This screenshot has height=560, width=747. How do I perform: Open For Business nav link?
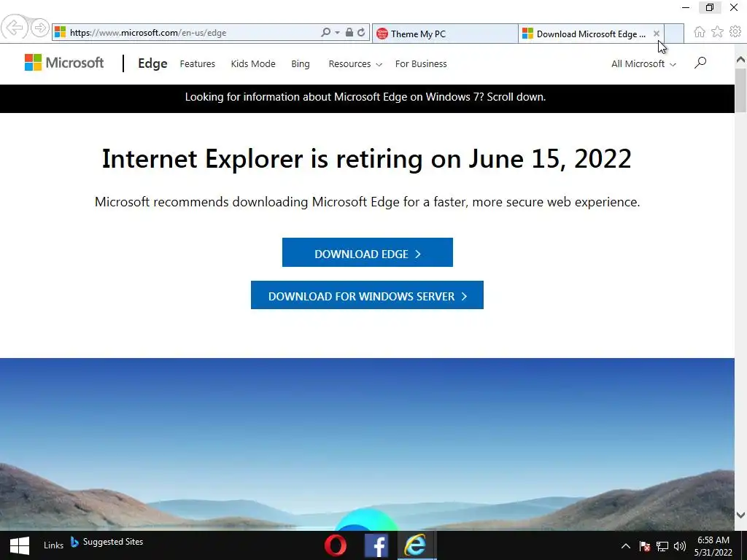[421, 64]
